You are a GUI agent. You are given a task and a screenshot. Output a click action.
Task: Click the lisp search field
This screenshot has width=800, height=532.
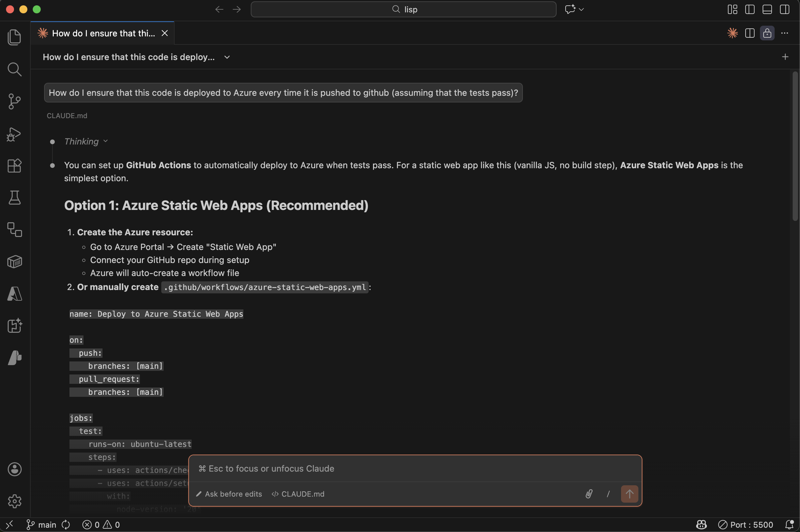coord(403,9)
